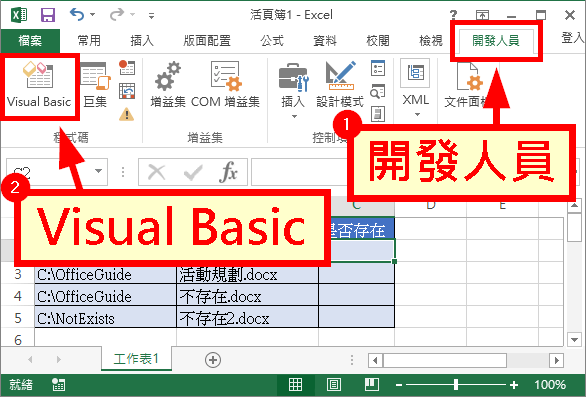Switch to the 公式 tab
This screenshot has width=586, height=397.
tap(272, 40)
